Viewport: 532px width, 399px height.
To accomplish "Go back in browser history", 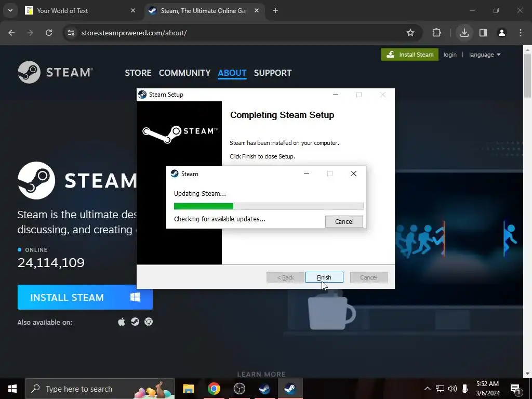I will (11, 33).
